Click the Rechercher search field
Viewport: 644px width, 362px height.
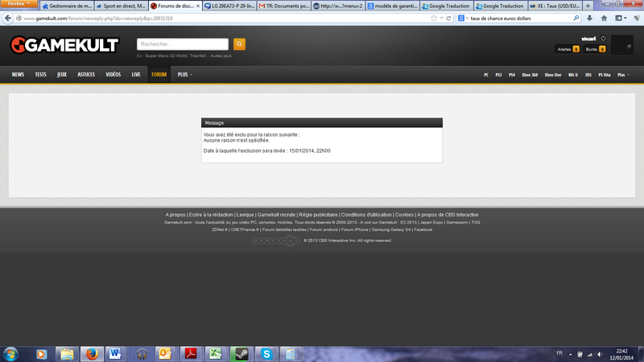pos(184,44)
